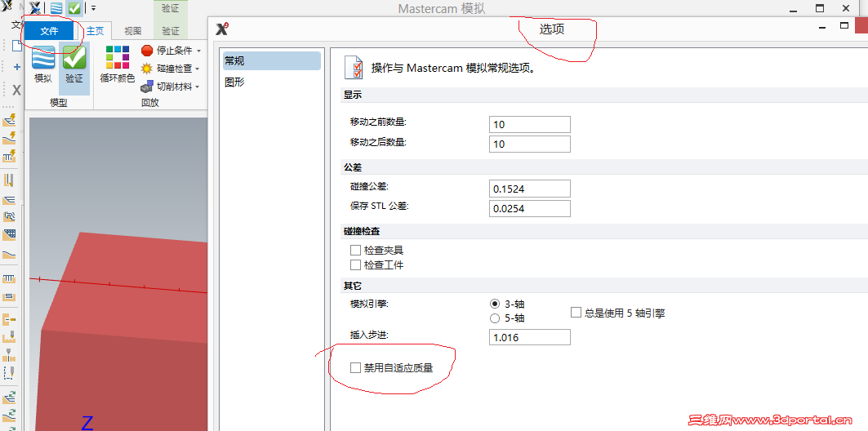Switch to the 验证 ribbon tab
Viewport: 868px width, 431px height.
point(171,31)
